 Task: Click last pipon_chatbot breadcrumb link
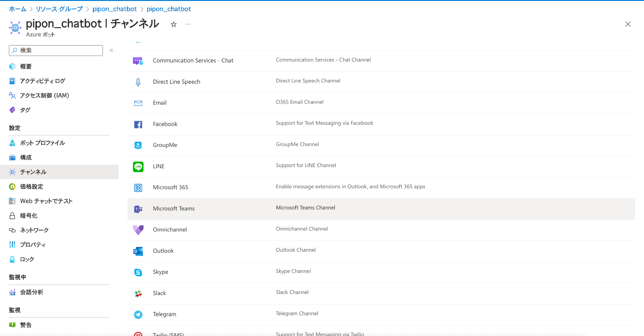(x=169, y=9)
